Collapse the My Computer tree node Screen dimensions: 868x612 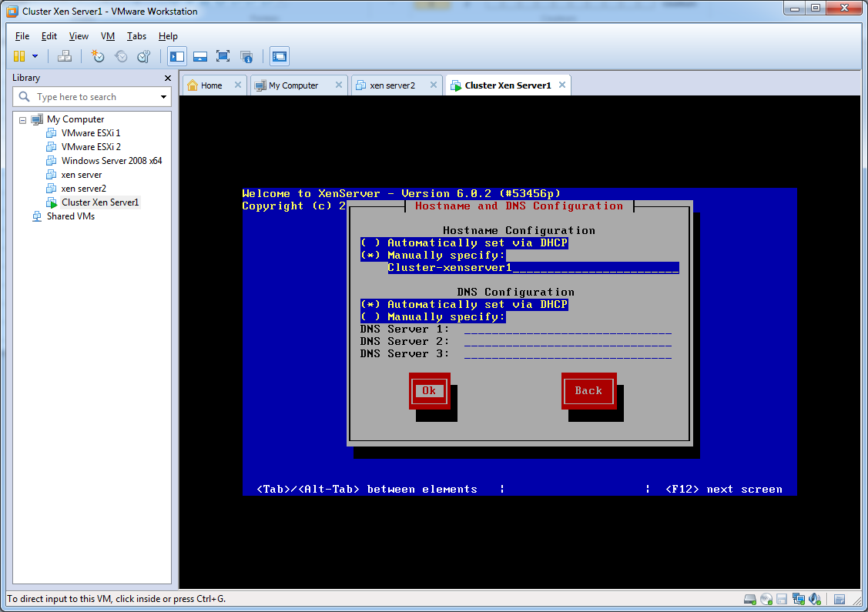point(23,120)
